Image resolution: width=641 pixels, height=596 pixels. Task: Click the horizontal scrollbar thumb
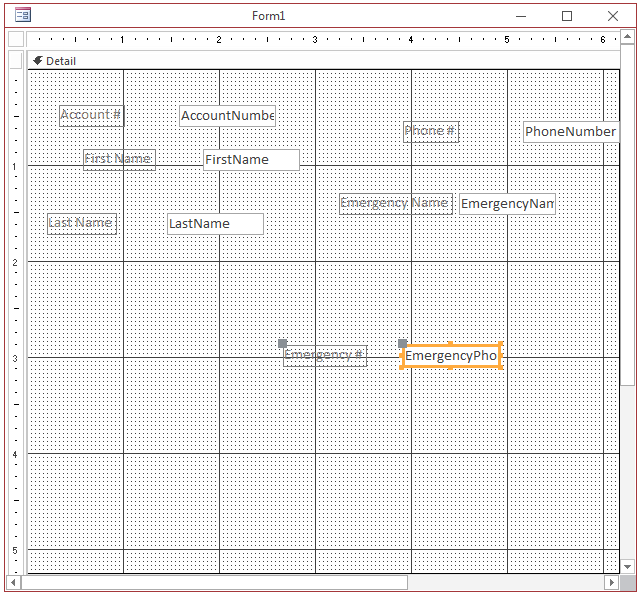214,583
